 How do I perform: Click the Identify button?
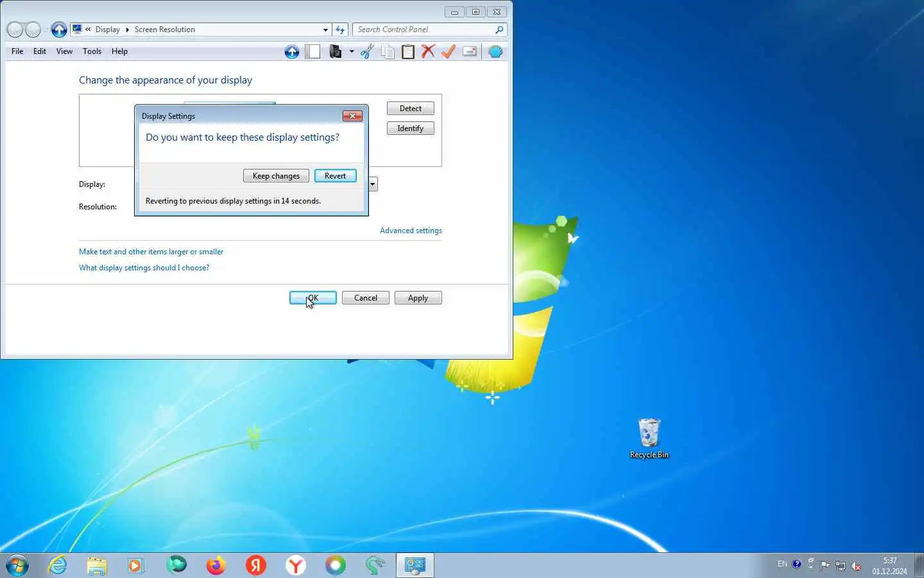click(x=411, y=128)
